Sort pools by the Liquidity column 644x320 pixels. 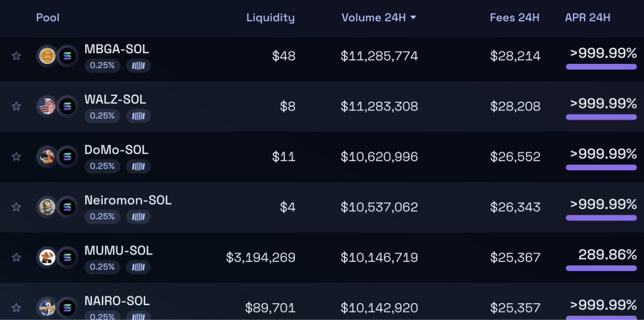270,18
